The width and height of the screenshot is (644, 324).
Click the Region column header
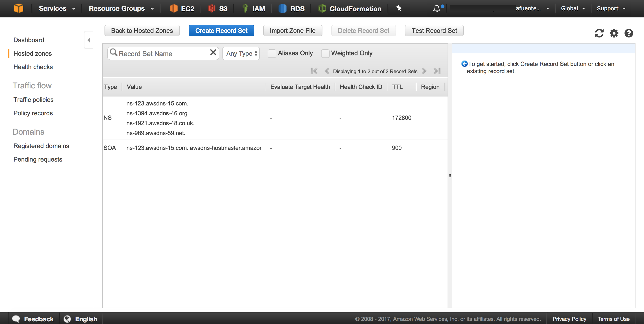coord(430,87)
